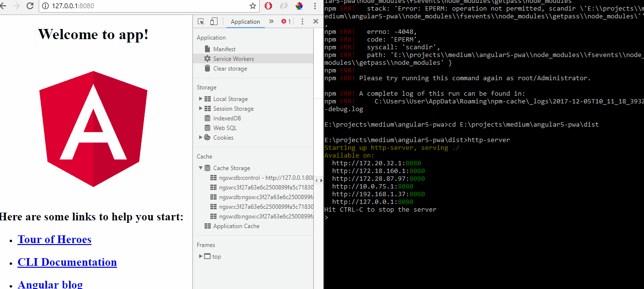Click the Web SQL database icon

click(207, 128)
